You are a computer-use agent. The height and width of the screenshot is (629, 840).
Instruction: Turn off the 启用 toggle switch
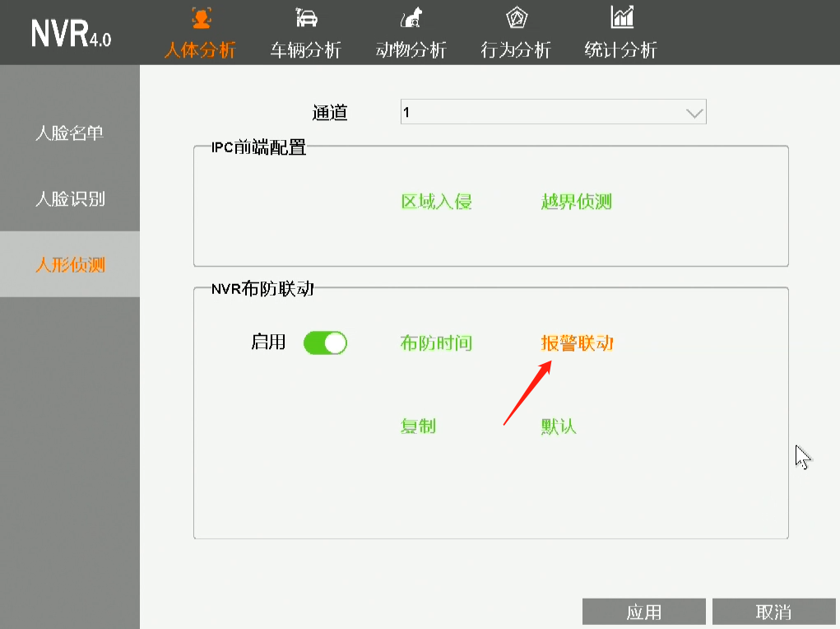[x=325, y=343]
